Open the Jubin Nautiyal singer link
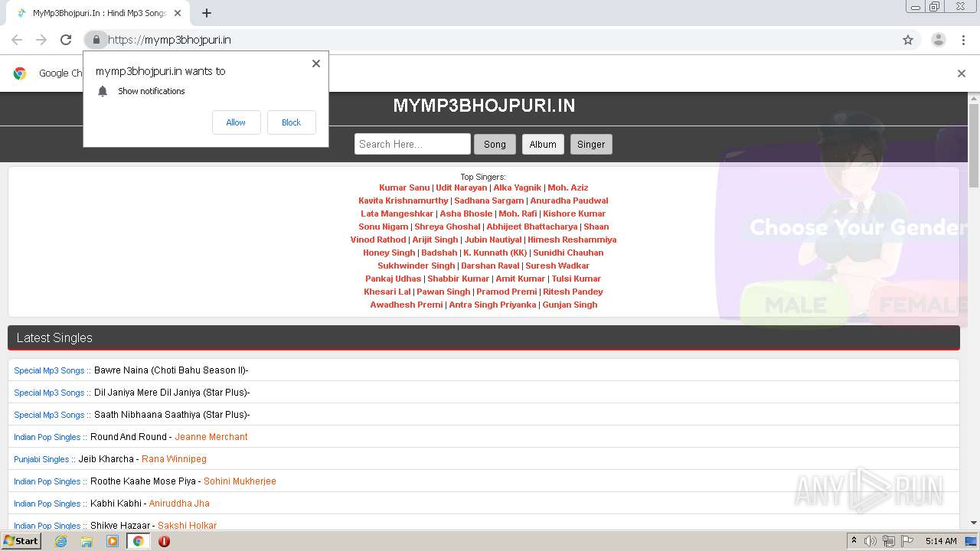This screenshot has height=551, width=980. 493,240
